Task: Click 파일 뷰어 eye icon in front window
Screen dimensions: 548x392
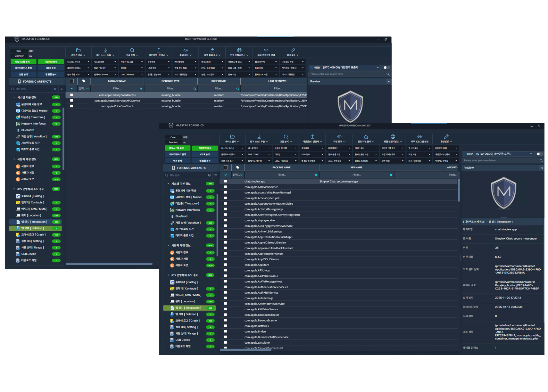Action: click(339, 137)
